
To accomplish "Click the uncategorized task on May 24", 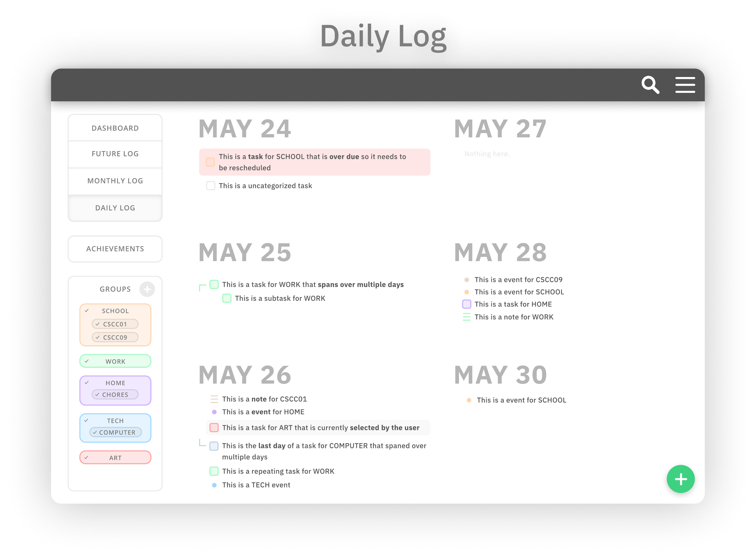I will (x=265, y=185).
